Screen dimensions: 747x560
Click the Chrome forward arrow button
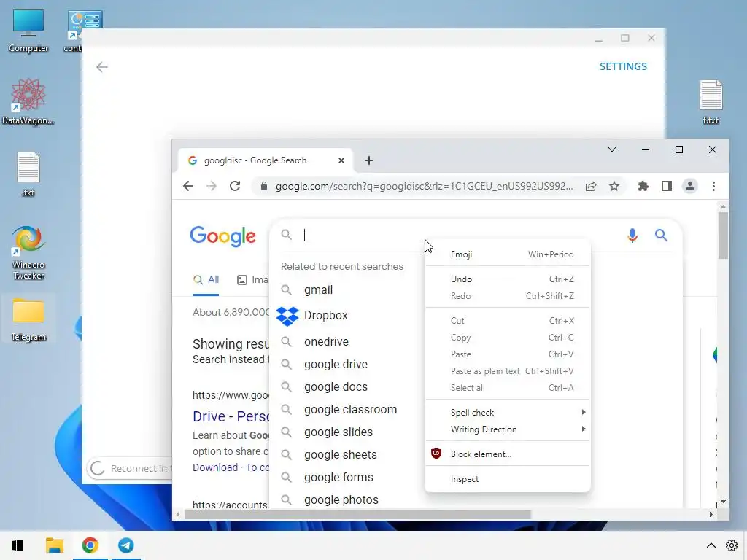click(x=212, y=186)
